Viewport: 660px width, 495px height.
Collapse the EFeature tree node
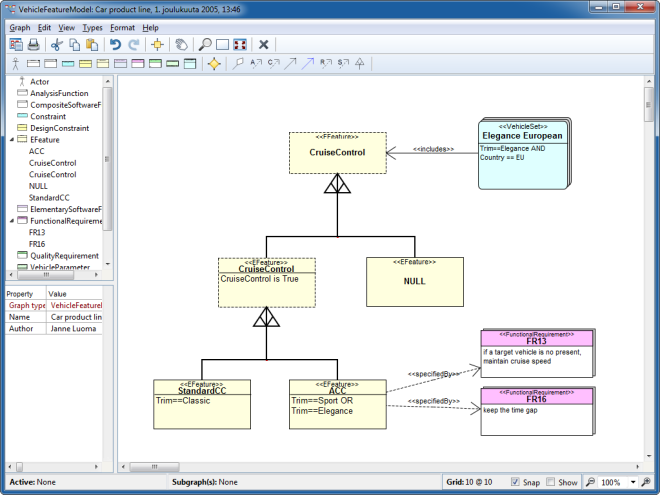point(10,140)
